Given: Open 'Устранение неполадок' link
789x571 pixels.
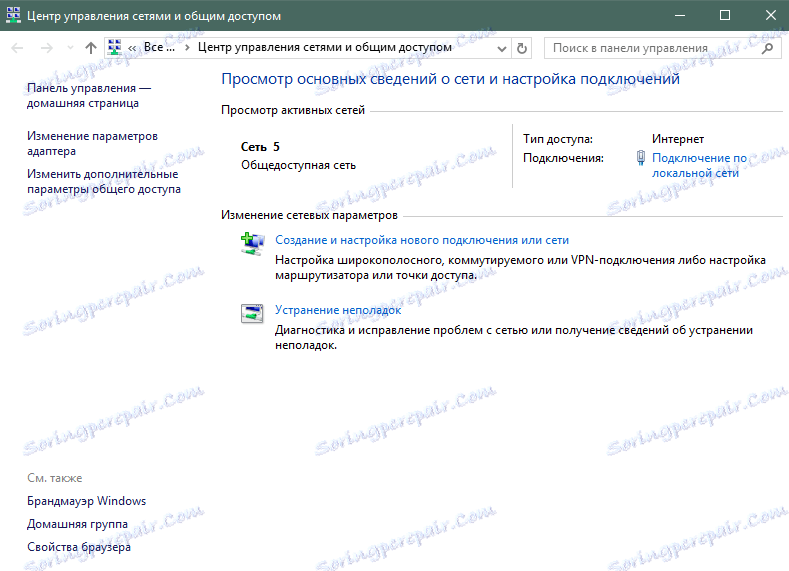Looking at the screenshot, I should click(338, 310).
